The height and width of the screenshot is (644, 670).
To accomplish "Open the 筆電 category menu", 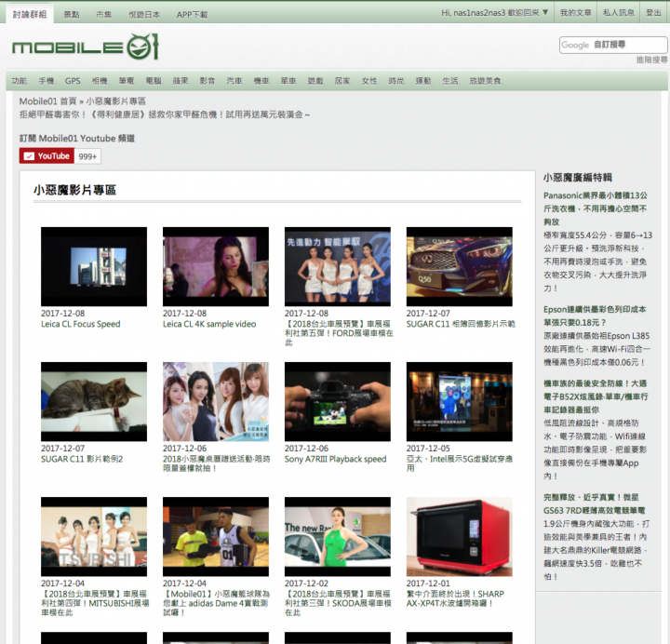I will pyautogui.click(x=127, y=81).
